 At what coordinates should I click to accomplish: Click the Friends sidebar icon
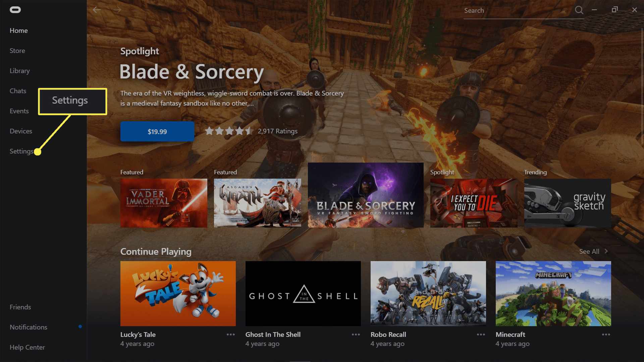20,307
